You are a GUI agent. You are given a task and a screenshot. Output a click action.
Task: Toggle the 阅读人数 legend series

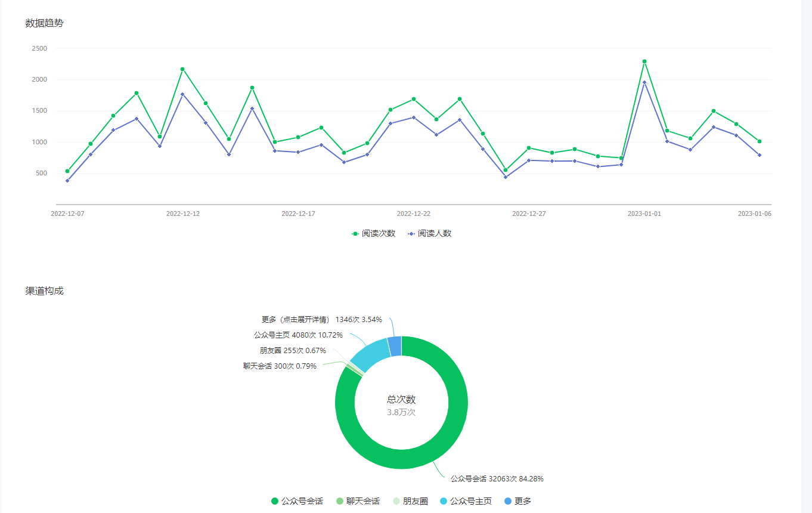(429, 234)
